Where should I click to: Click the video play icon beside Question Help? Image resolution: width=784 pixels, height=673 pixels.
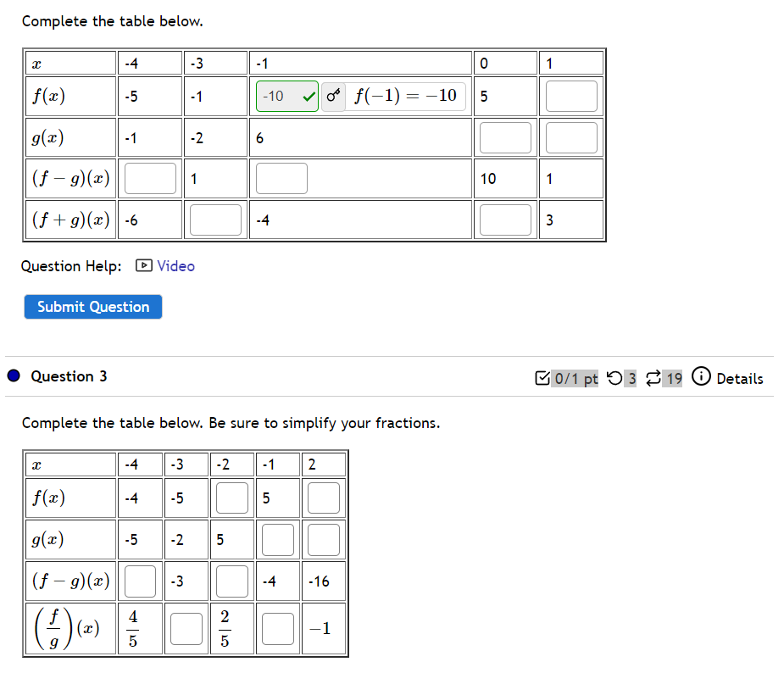coord(145,266)
